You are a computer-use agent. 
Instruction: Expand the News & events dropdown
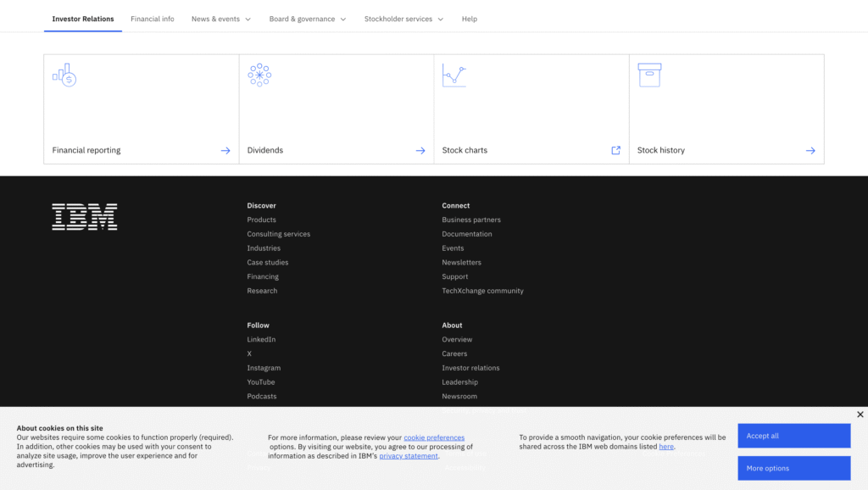click(221, 19)
